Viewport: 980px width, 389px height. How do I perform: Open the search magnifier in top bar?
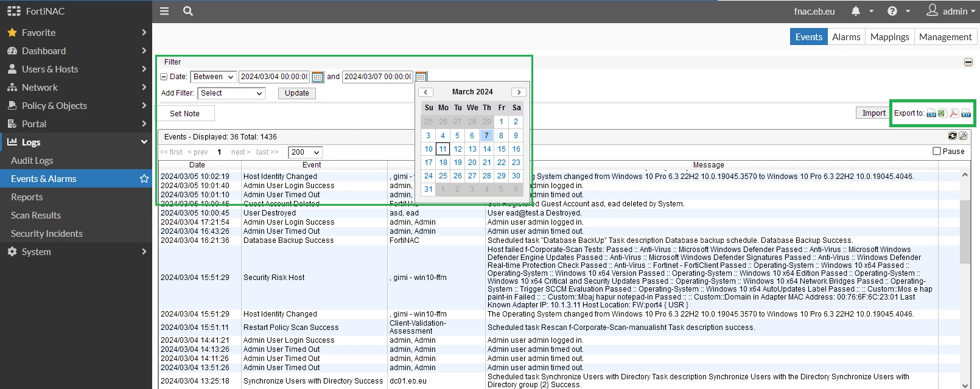[188, 11]
